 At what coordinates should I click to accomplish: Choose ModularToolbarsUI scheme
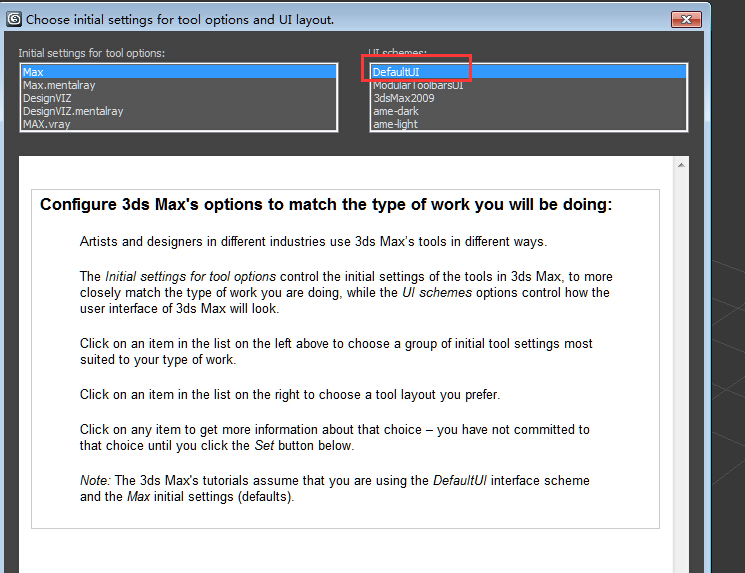pos(529,85)
